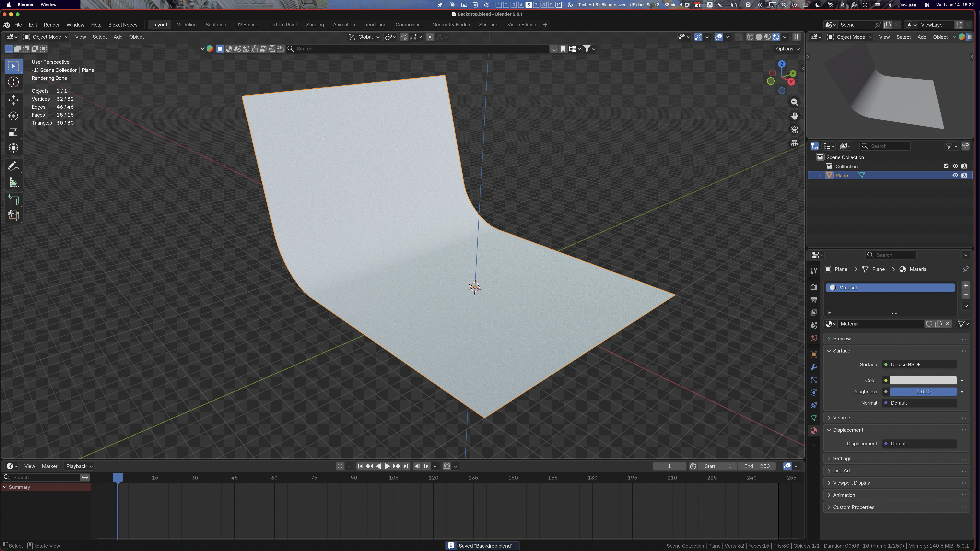Open the Marker menu in timeline
The height and width of the screenshot is (551, 980).
pos(50,466)
